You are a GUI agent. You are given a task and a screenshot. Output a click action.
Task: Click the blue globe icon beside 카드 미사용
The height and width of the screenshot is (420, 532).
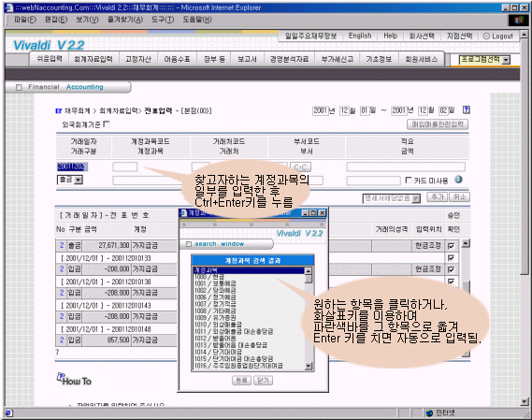point(458,180)
